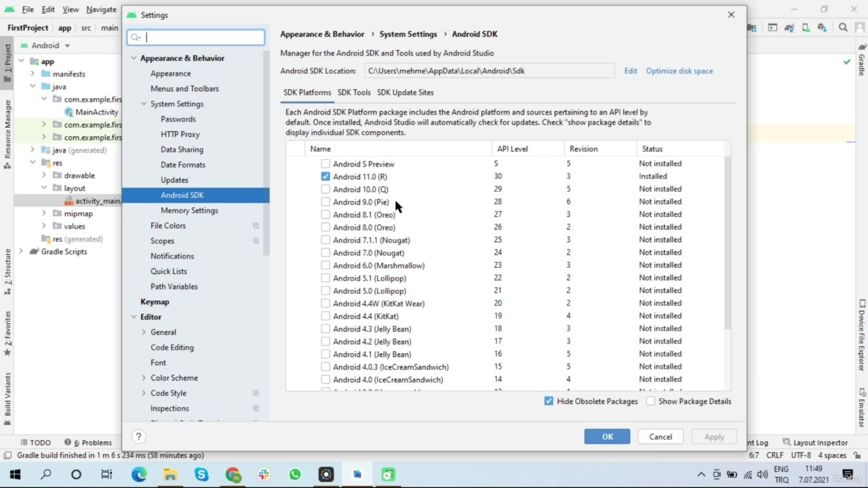Switch to the SDK Tools tab
This screenshot has width=868, height=488.
(x=354, y=93)
